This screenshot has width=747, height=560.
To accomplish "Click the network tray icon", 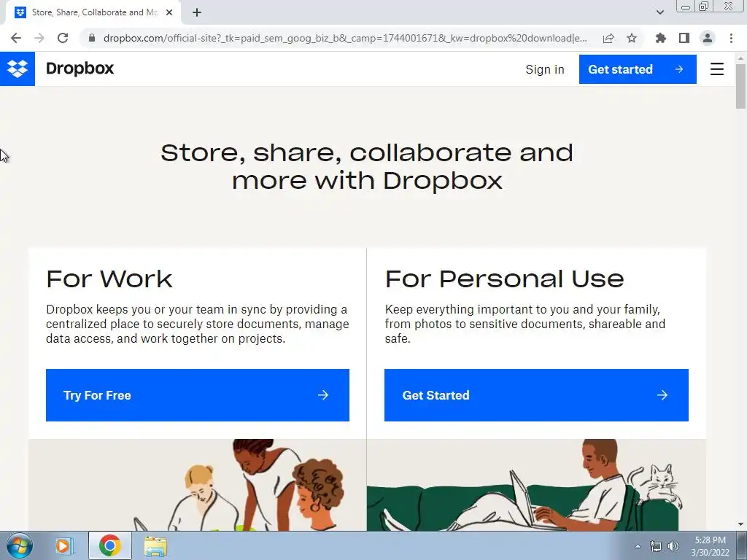I will tap(656, 546).
